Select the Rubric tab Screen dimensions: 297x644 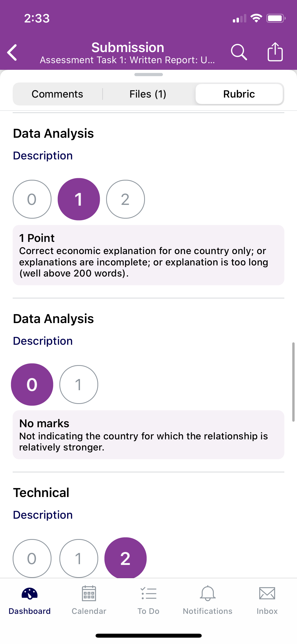pos(239,94)
